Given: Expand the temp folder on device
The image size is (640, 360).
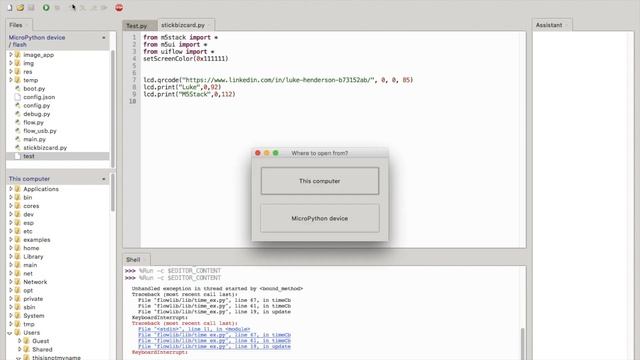Looking at the screenshot, I should pos(11,80).
